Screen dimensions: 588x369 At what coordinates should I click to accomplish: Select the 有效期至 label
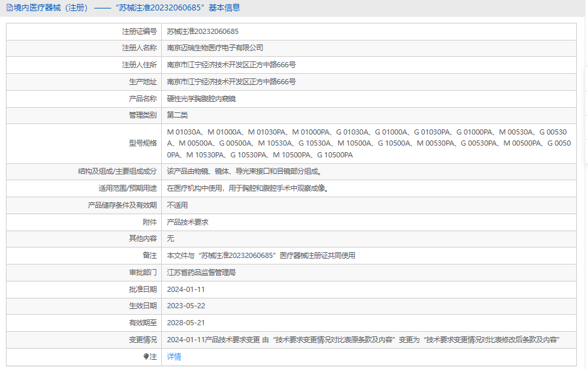[143, 323]
